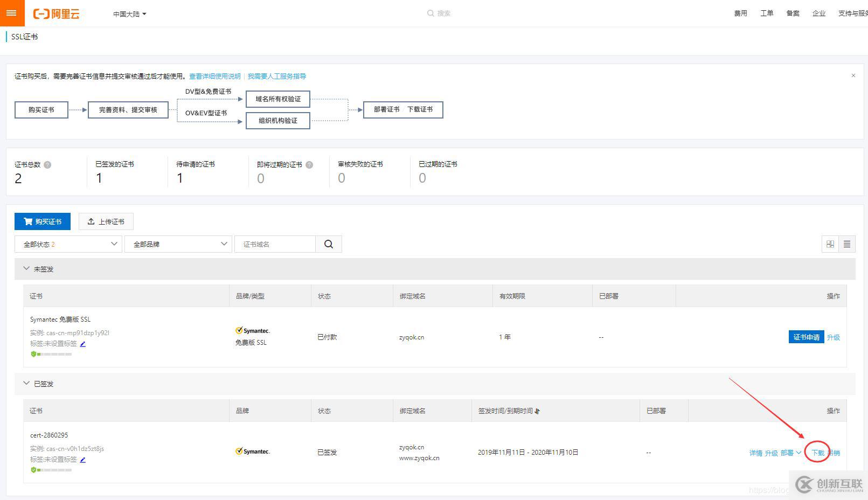Switch to grid card view
Image resolution: width=868 pixels, height=500 pixels.
[830, 244]
